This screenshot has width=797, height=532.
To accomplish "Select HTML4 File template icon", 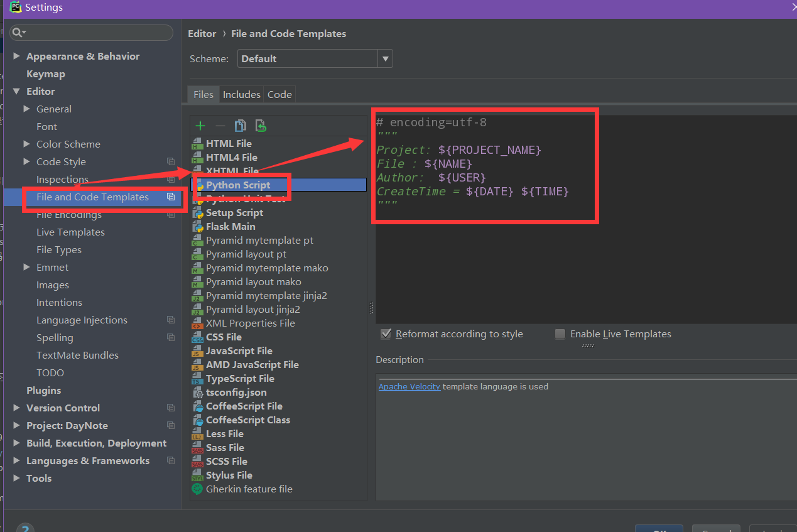I will pyautogui.click(x=197, y=158).
